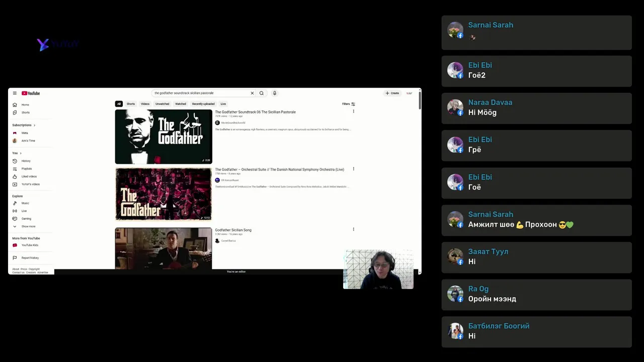Click the 'Гоё2' comment from Ebi Ebi
644x362 pixels.
pyautogui.click(x=477, y=75)
